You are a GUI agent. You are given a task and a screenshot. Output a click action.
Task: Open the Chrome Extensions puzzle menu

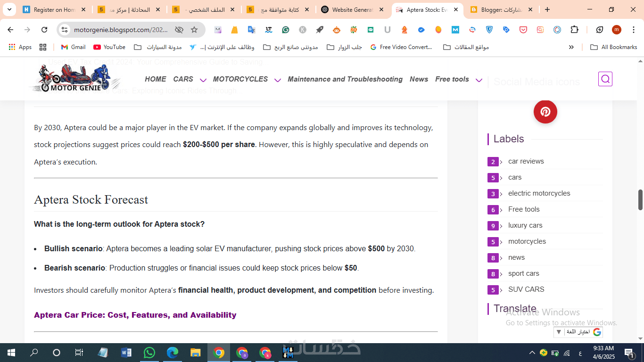[574, 30]
